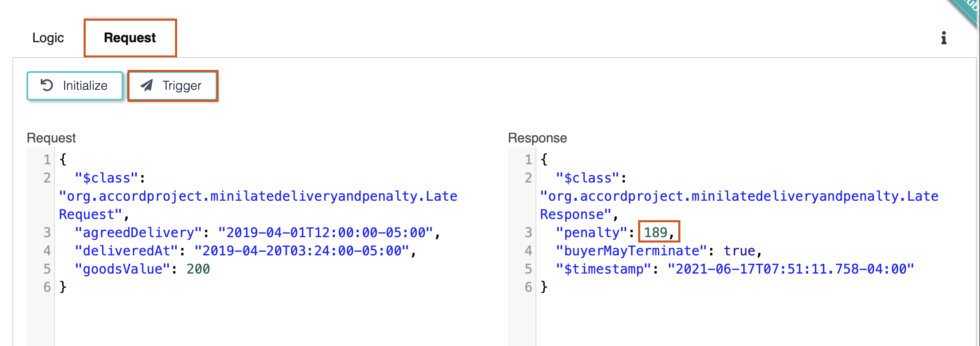980x346 pixels.
Task: Click the Initialize undo arrow icon
Action: pos(47,85)
